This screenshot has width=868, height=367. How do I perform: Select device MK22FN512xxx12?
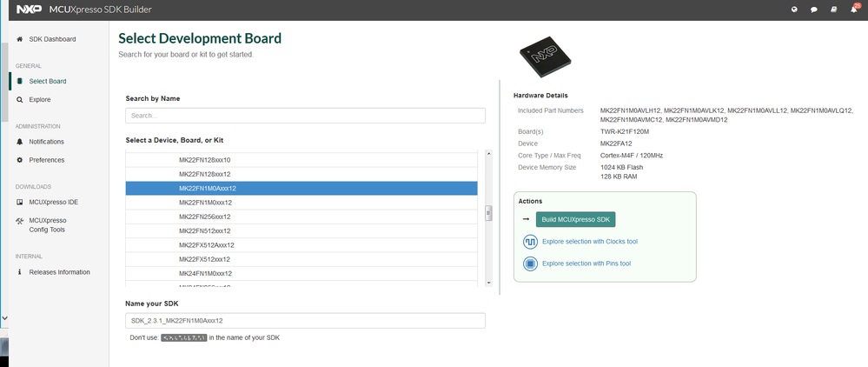(x=301, y=231)
